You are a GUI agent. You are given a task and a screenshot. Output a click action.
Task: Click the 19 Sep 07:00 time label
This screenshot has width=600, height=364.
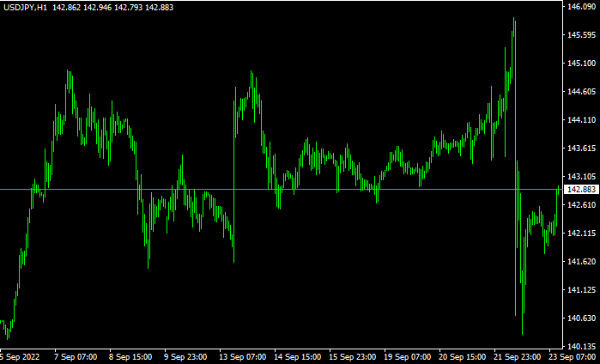[408, 357]
